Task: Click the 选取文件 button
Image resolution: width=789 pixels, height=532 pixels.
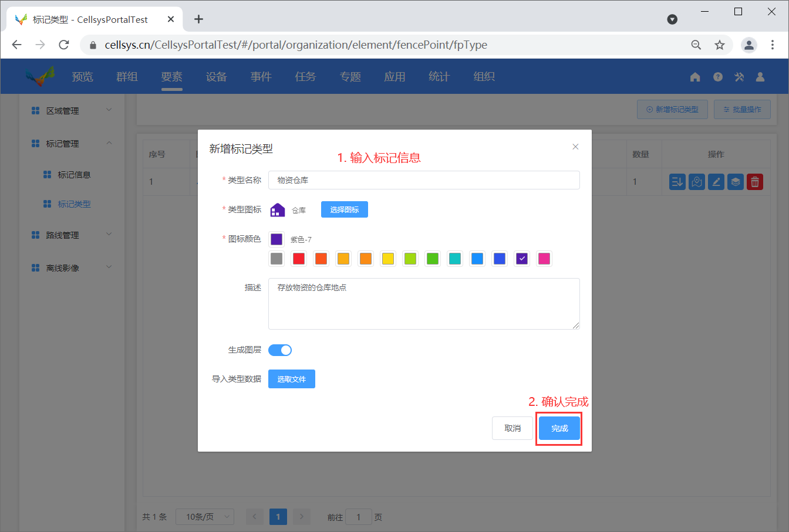Action: click(292, 379)
